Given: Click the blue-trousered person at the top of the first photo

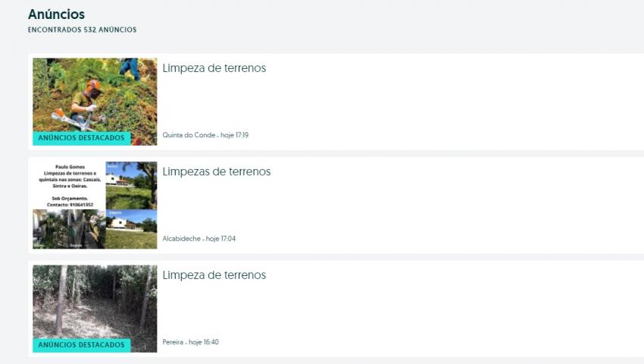Looking at the screenshot, I should tap(130, 67).
